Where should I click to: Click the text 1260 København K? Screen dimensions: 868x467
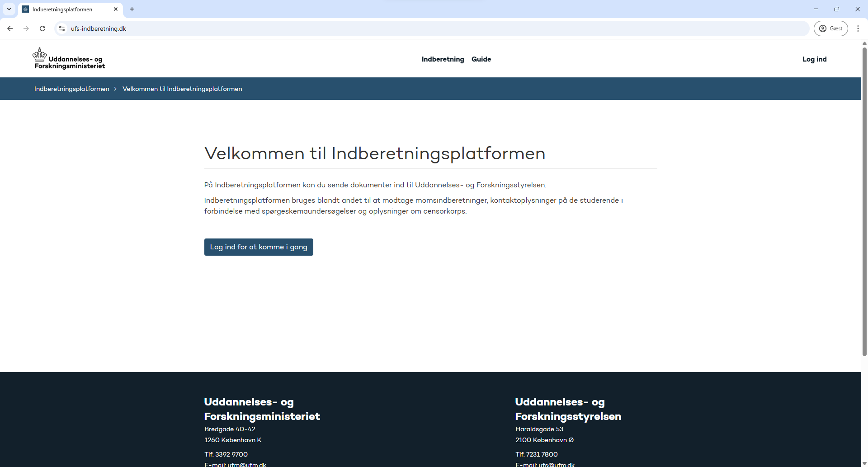(233, 440)
